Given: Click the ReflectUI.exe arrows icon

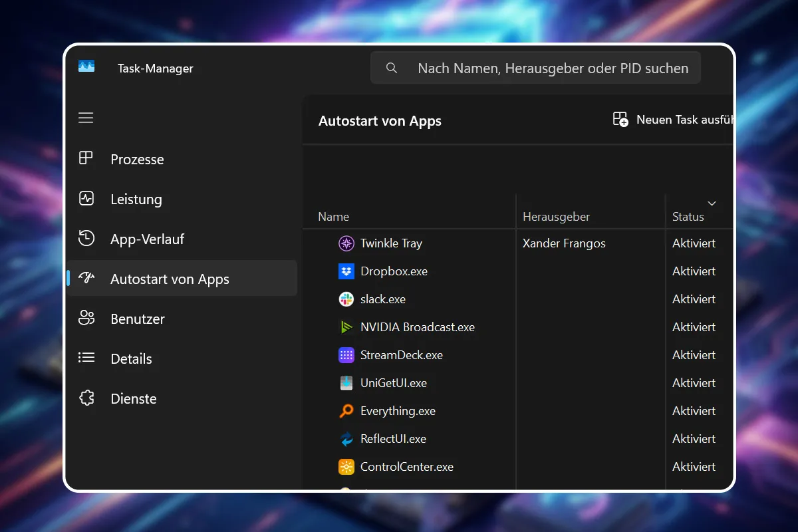Looking at the screenshot, I should click(x=346, y=438).
